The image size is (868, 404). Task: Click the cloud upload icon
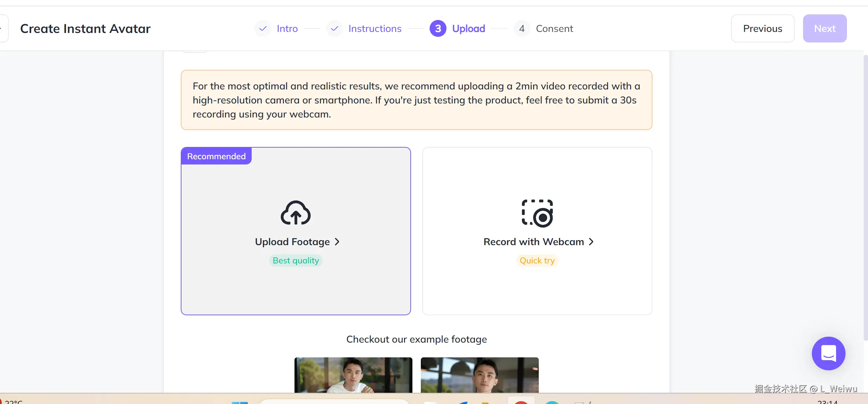(x=296, y=213)
